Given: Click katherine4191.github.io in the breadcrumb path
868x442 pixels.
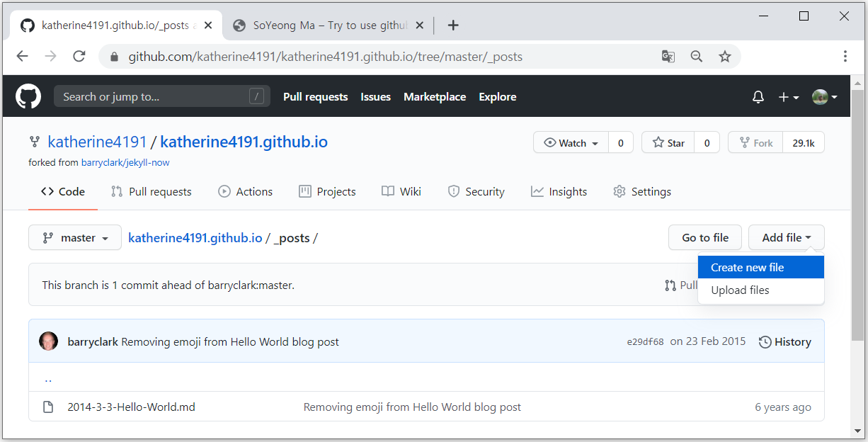Looking at the screenshot, I should click(x=195, y=238).
